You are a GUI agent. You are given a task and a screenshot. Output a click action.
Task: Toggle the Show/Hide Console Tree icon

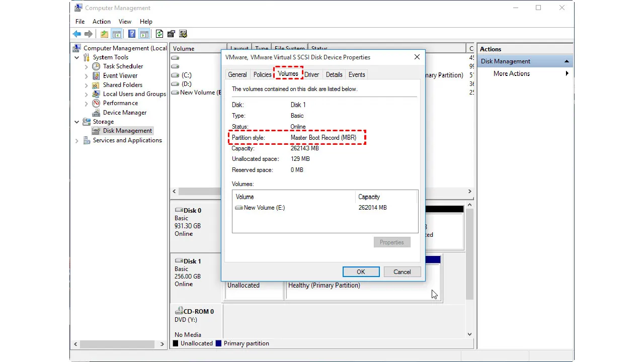coord(116,33)
